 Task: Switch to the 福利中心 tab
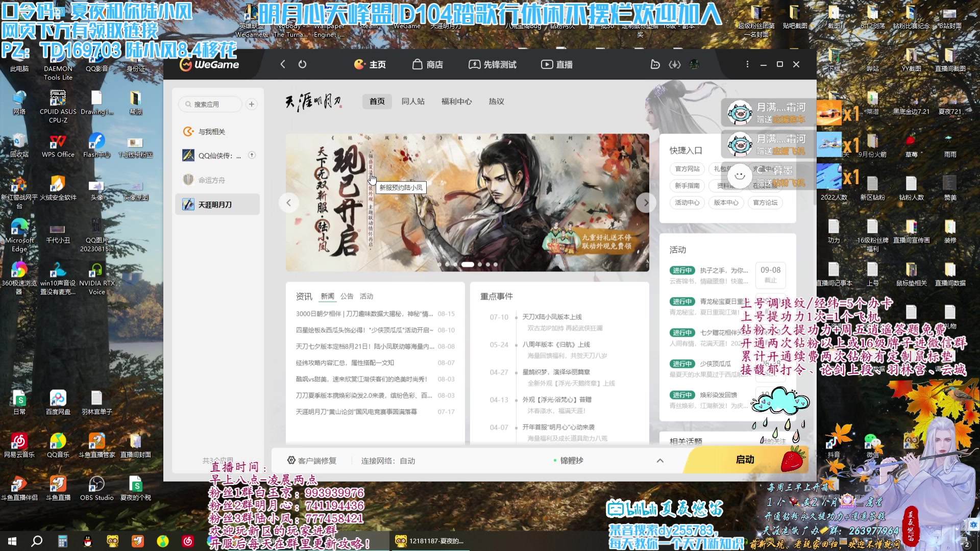pyautogui.click(x=456, y=102)
